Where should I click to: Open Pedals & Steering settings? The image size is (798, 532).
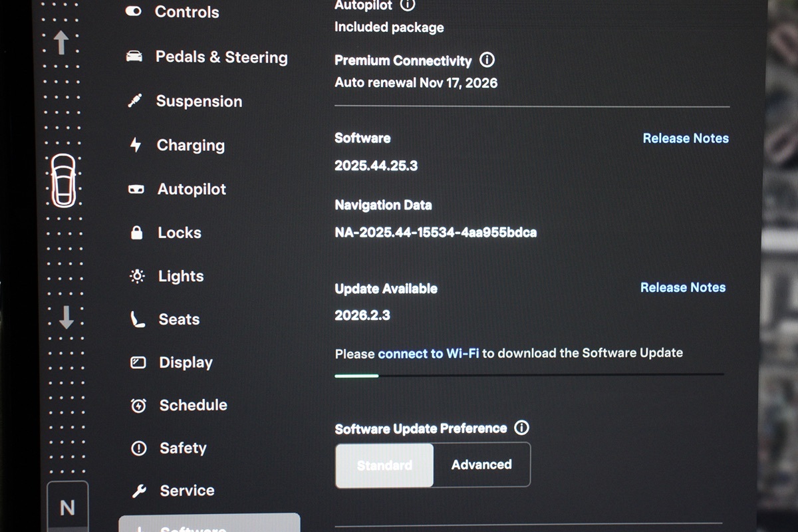click(221, 57)
